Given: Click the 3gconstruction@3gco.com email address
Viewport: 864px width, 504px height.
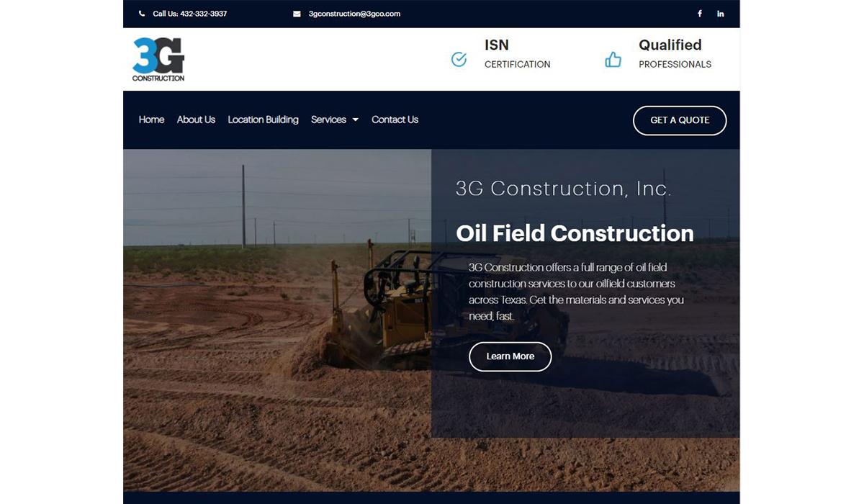Looking at the screenshot, I should click(354, 14).
